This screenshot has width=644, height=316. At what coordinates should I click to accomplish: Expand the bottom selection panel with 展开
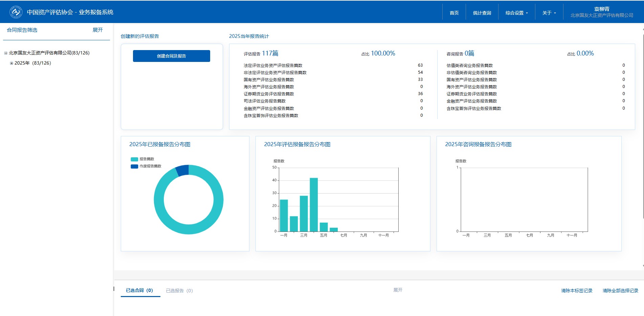[398, 290]
